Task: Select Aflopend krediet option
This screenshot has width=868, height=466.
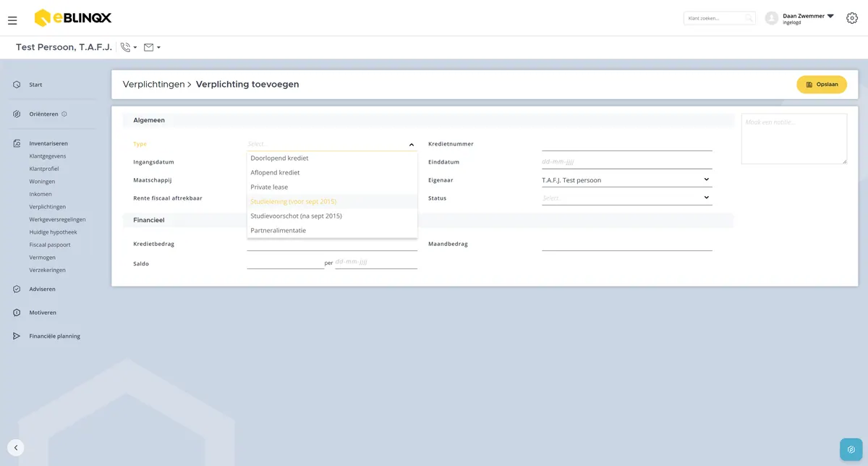Action: pos(332,172)
